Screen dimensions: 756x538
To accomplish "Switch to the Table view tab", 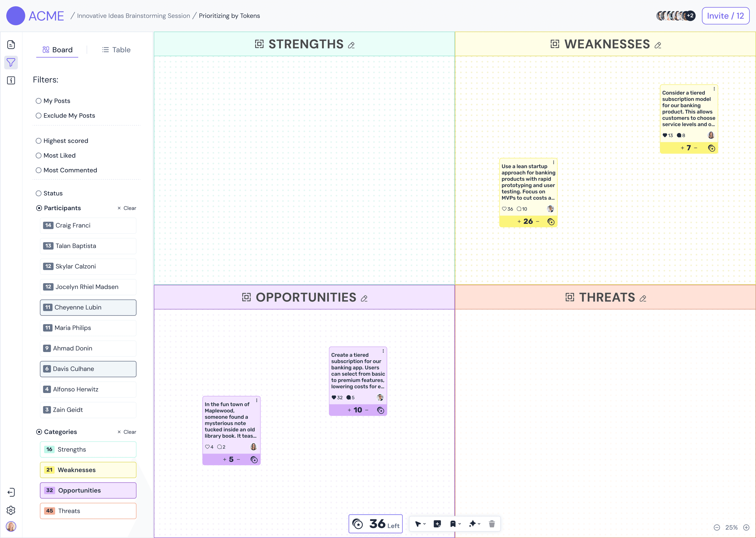I will 116,50.
